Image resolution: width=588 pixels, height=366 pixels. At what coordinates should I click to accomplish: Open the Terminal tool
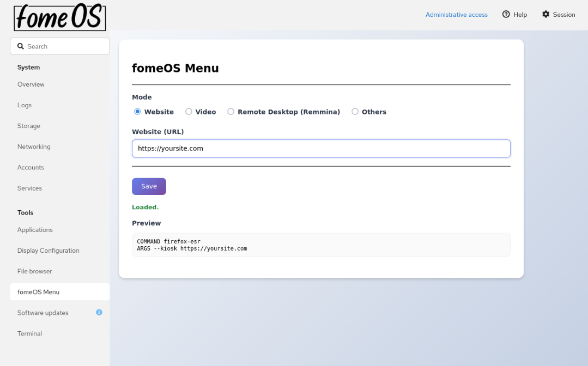pos(29,333)
